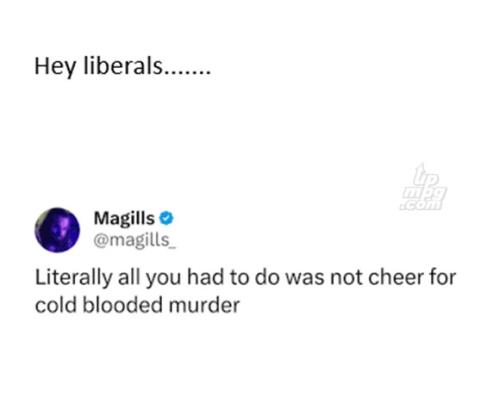
Task: Click the word "not" in the tweet
Action: coord(346,278)
